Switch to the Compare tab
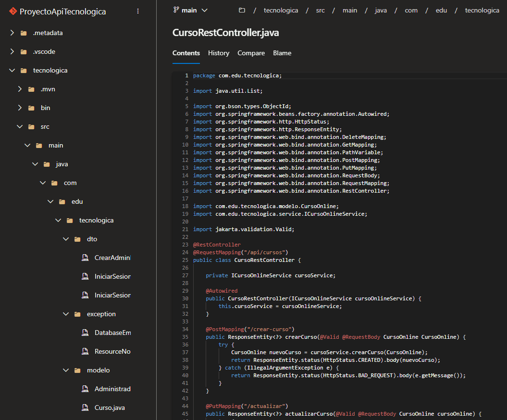Viewport: 507px width, 420px height. 251,53
